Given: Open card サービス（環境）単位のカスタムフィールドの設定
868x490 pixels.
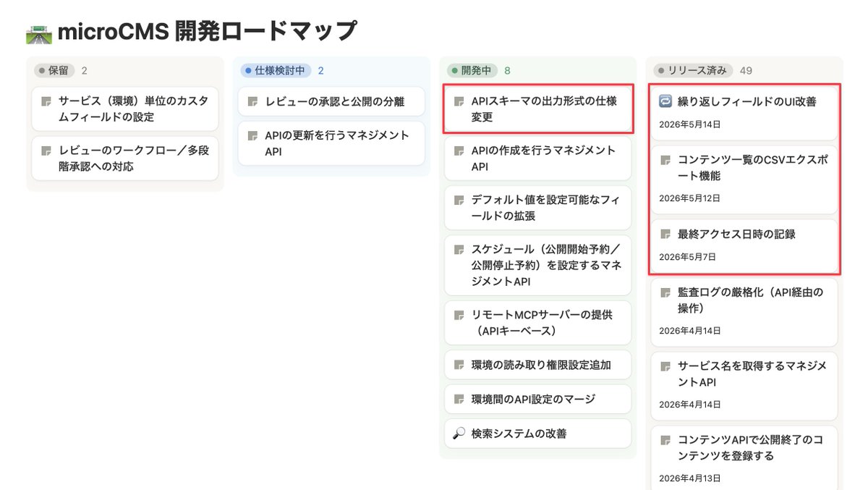Looking at the screenshot, I should [125, 109].
